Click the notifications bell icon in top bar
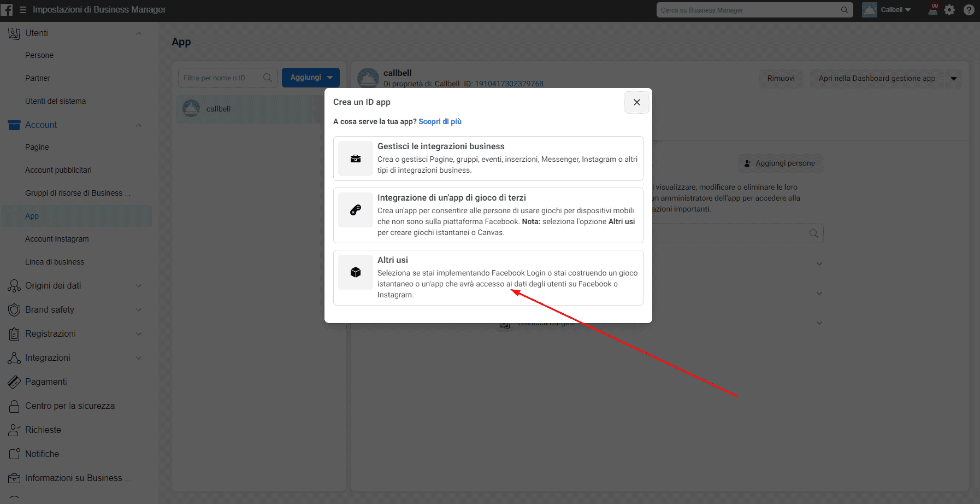The image size is (980, 504). click(x=932, y=10)
